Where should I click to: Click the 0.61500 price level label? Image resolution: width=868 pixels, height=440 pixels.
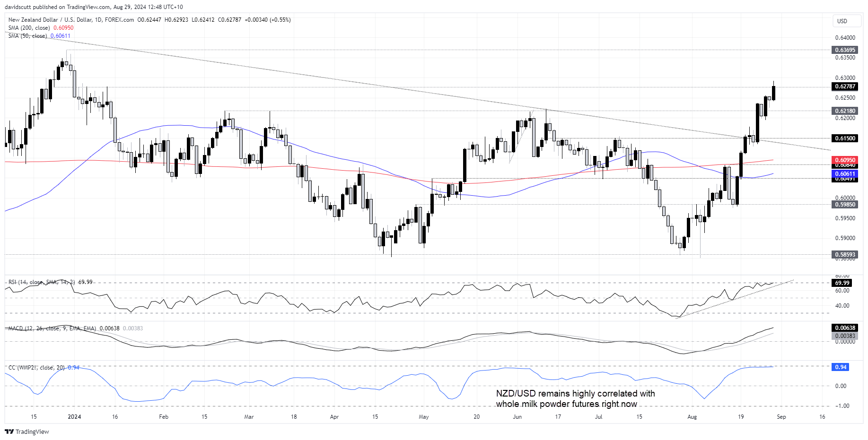[x=845, y=138]
